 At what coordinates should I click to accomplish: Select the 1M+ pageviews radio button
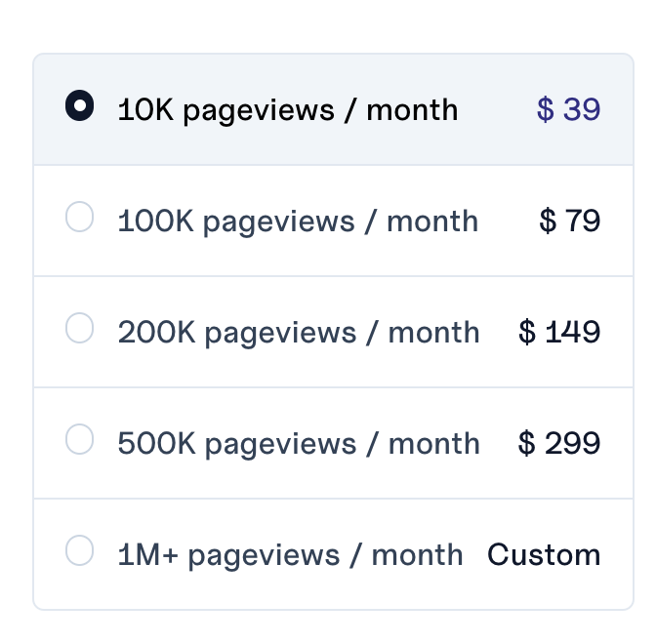(79, 550)
